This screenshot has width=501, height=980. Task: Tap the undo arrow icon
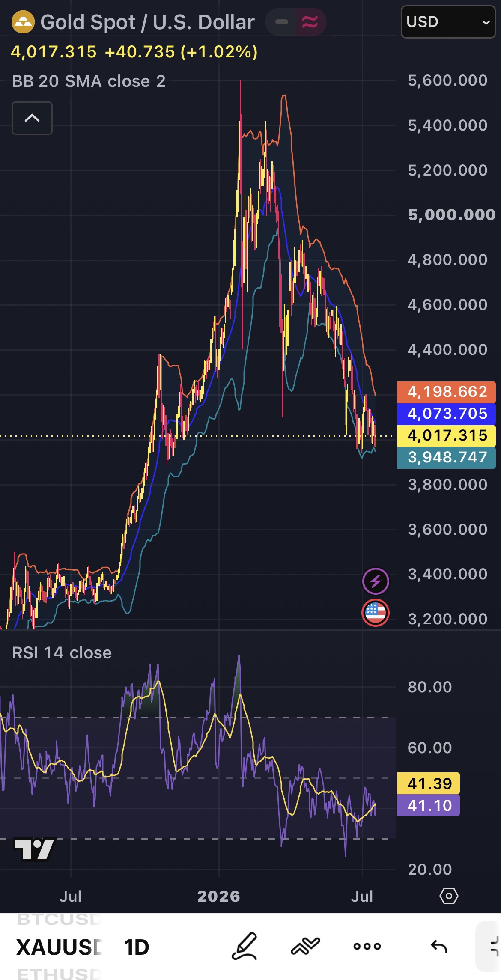pos(439,946)
